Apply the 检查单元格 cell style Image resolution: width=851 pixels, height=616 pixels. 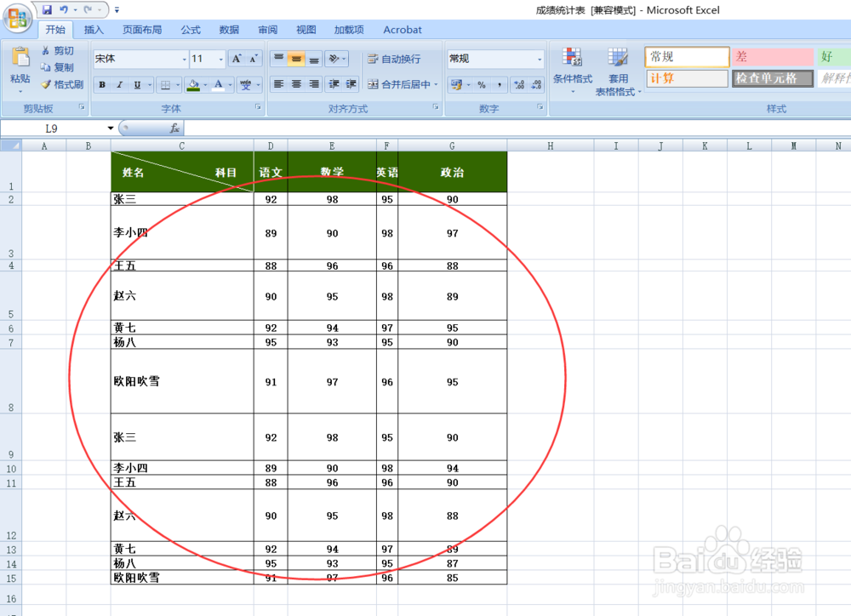click(x=773, y=78)
